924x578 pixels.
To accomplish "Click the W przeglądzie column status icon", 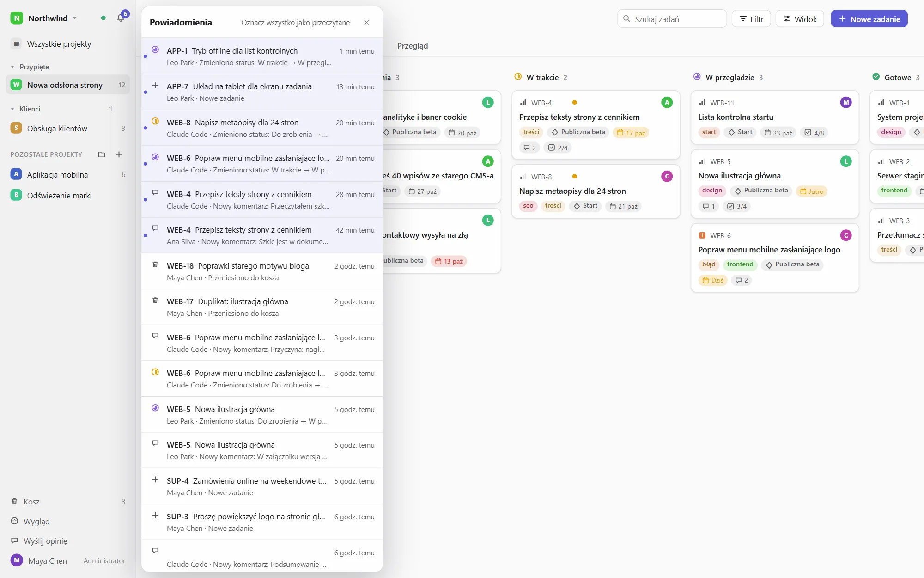I will [697, 77].
